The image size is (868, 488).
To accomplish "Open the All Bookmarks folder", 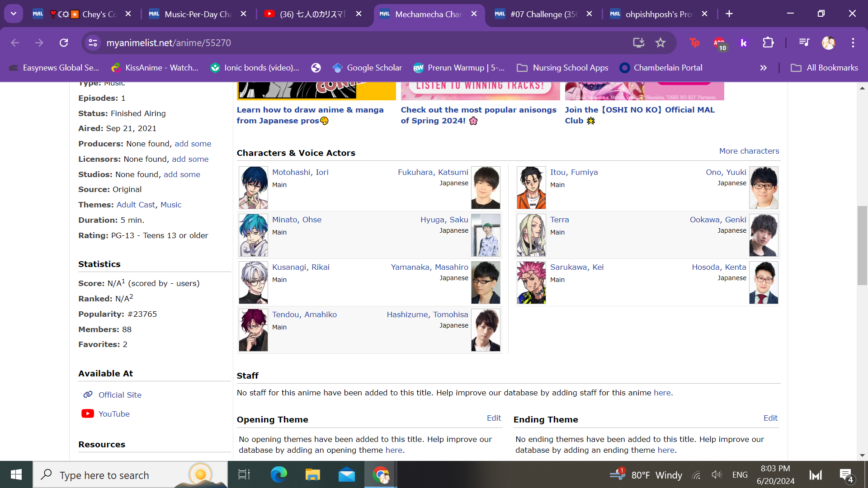I will pos(824,68).
